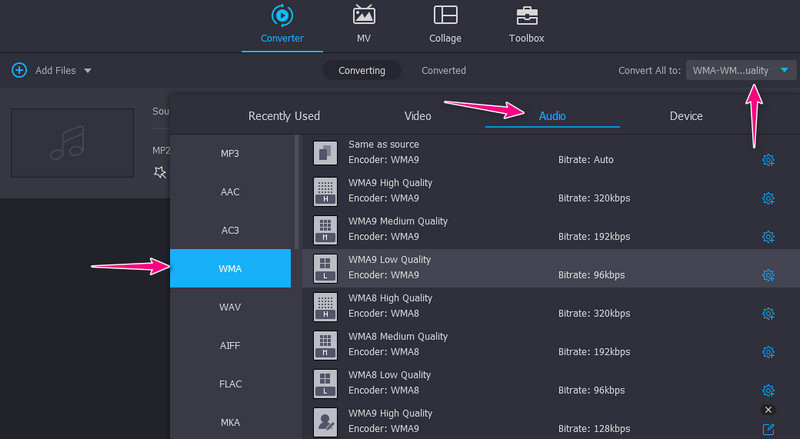
Task: Expand the Add Files dropdown arrow
Action: [x=88, y=71]
